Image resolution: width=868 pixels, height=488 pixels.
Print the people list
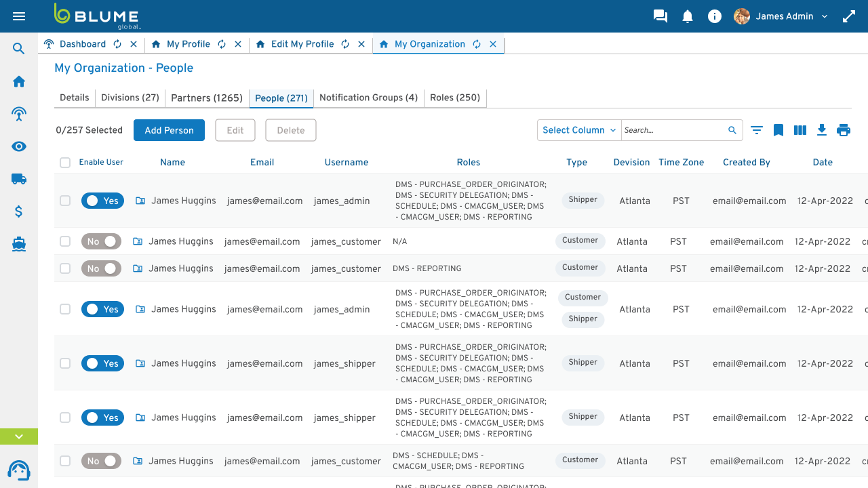point(844,130)
